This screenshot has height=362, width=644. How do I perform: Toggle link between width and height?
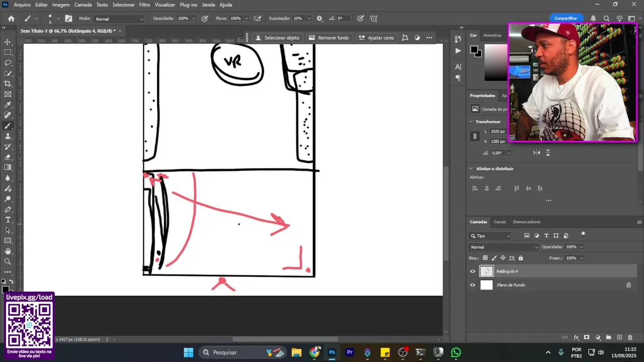tap(474, 136)
